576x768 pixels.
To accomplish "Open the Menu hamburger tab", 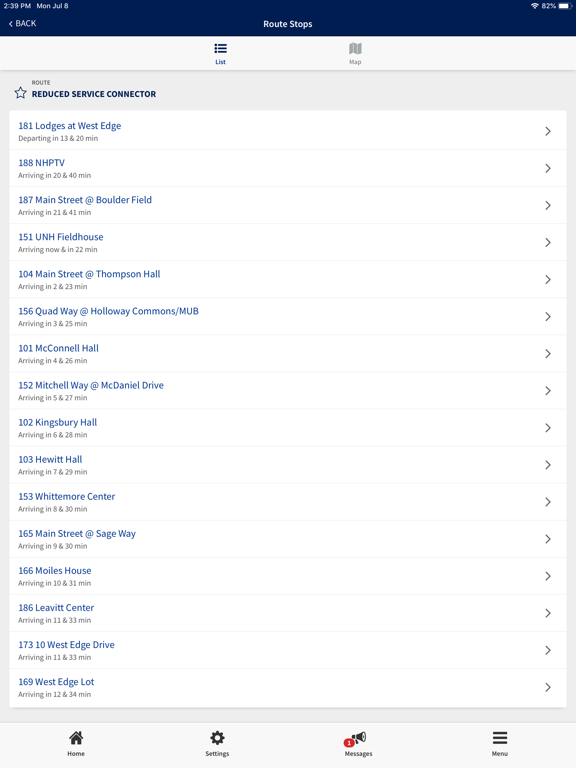I will (500, 744).
